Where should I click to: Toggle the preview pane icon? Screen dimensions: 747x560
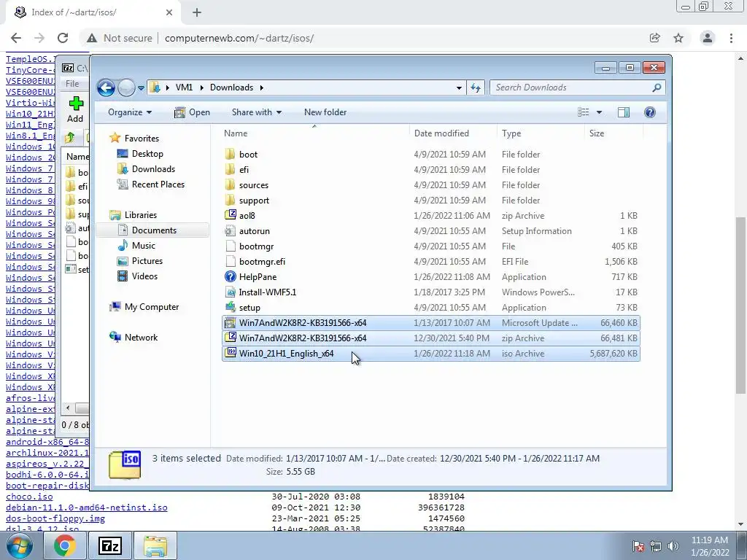pyautogui.click(x=624, y=112)
